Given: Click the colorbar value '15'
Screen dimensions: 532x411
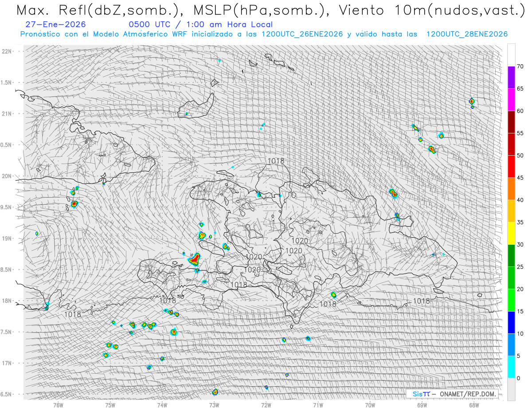Looking at the screenshot, I should (520, 311).
